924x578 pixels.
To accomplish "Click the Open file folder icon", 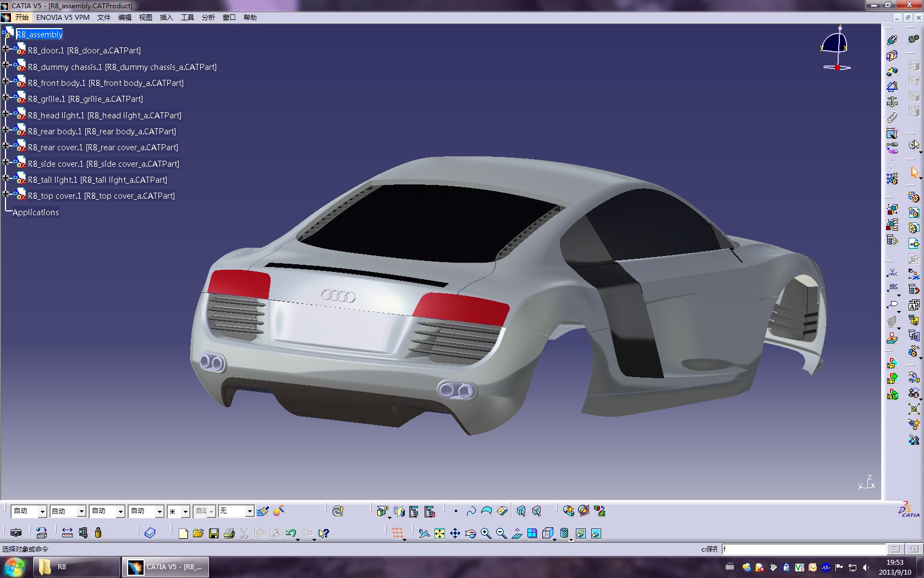I will tap(199, 533).
